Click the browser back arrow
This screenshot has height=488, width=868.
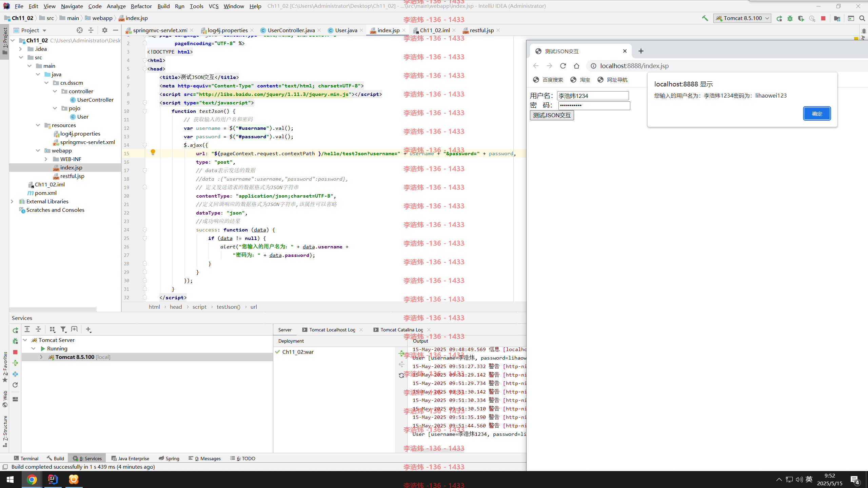click(x=536, y=66)
